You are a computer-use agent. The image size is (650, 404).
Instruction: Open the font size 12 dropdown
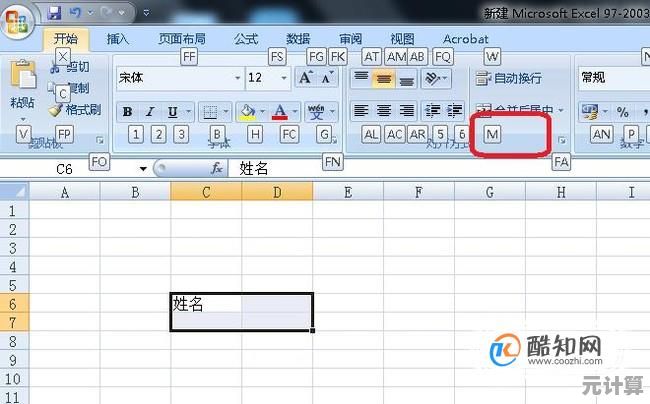[x=284, y=77]
